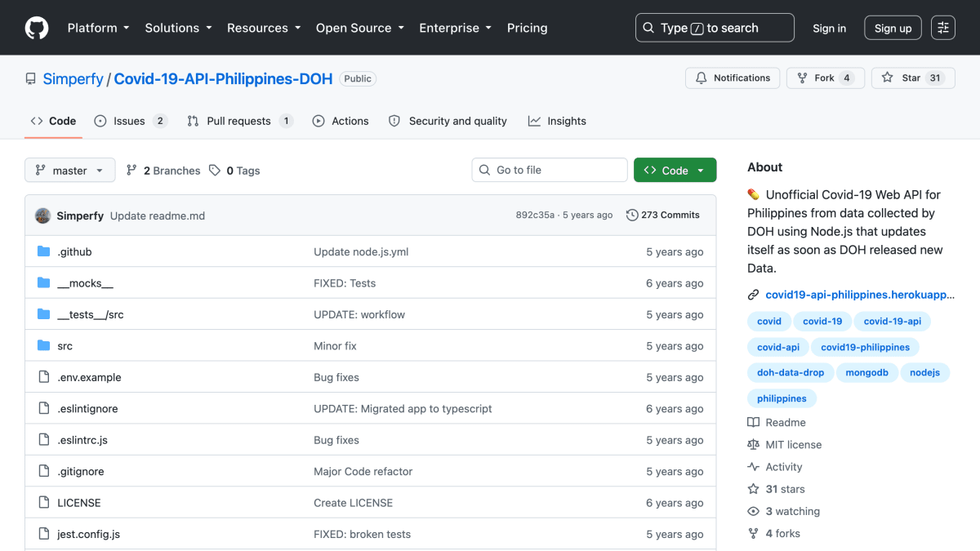Screen dimensions: 980x551
Task: Click the Sign up button
Action: click(x=893, y=28)
